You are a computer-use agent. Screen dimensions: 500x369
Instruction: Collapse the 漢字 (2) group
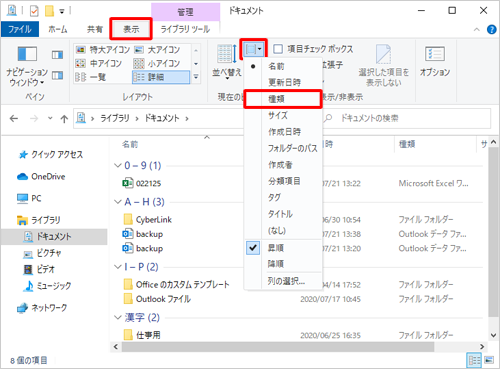117,317
